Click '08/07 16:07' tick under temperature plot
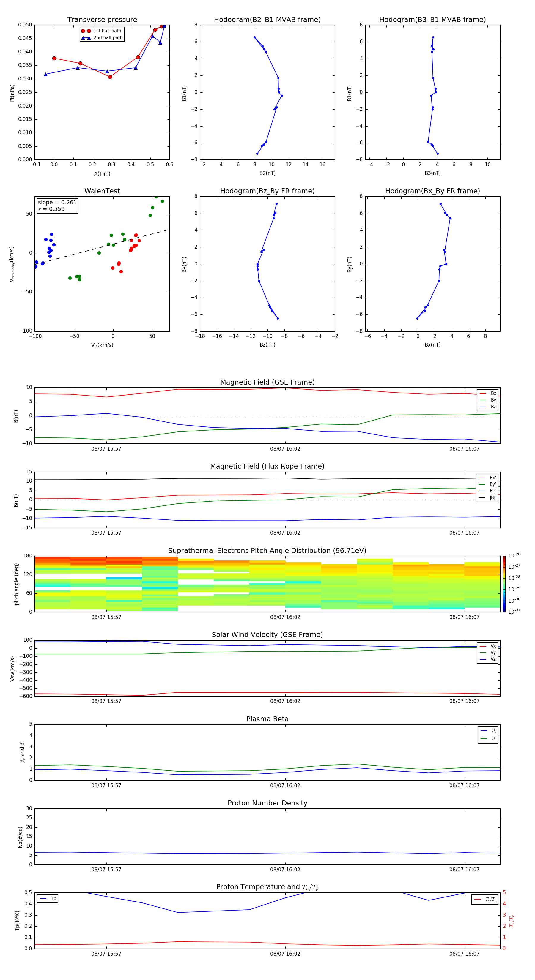Image resolution: width=535 pixels, height=980 pixels. (464, 954)
